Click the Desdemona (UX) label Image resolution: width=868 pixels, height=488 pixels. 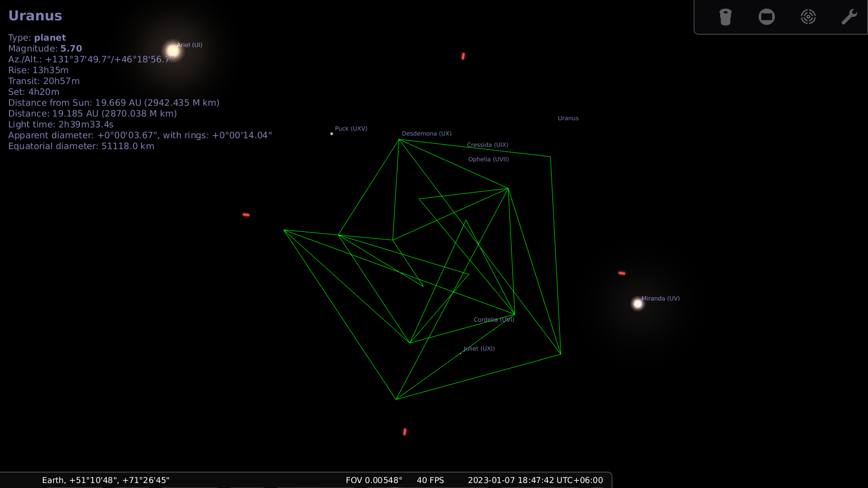426,133
